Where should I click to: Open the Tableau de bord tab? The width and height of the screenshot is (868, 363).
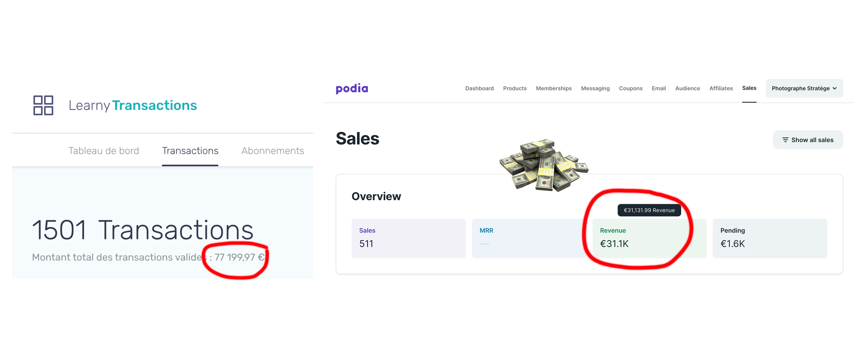(x=104, y=151)
